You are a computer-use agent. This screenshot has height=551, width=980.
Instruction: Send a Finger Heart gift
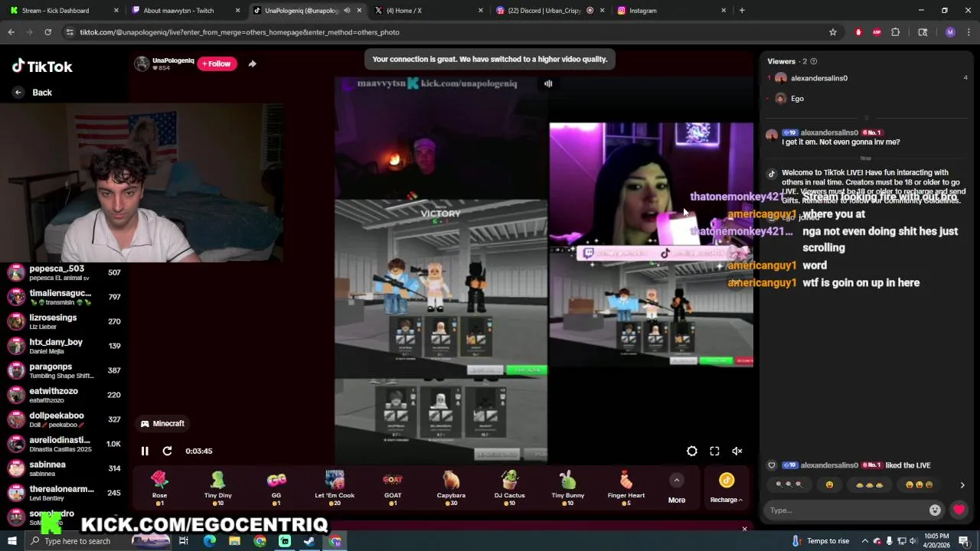tap(626, 487)
